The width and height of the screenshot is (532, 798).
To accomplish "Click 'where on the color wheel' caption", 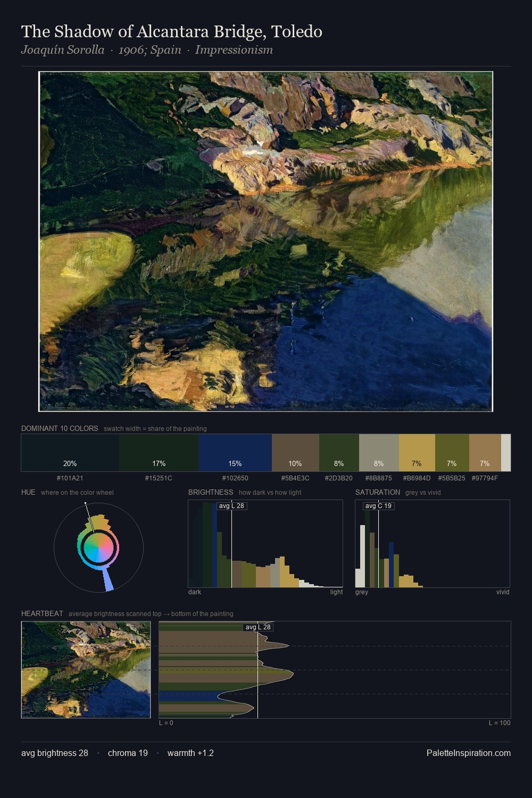I will (x=77, y=492).
